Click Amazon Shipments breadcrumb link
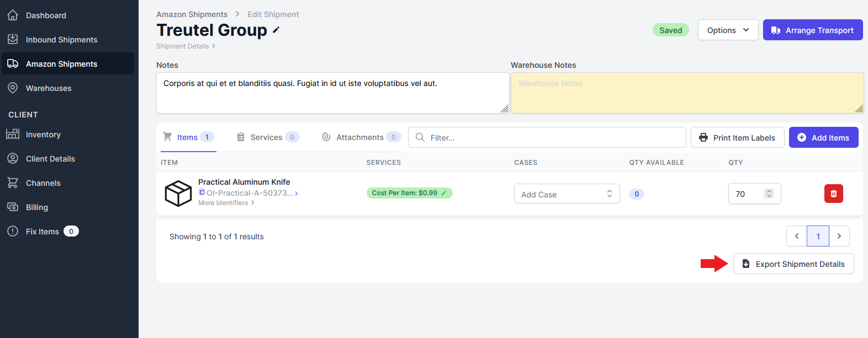This screenshot has width=868, height=338. click(x=192, y=14)
